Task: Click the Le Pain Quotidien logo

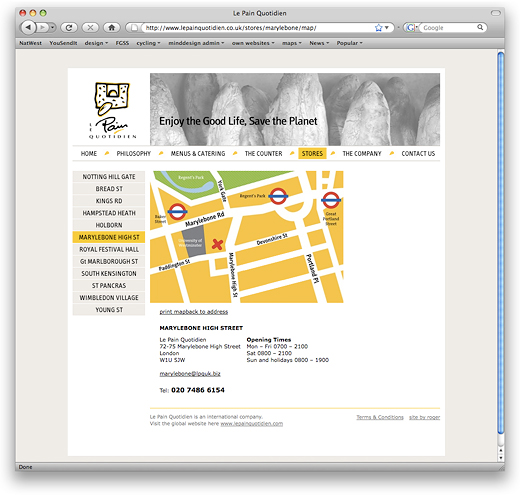Action: click(x=112, y=111)
